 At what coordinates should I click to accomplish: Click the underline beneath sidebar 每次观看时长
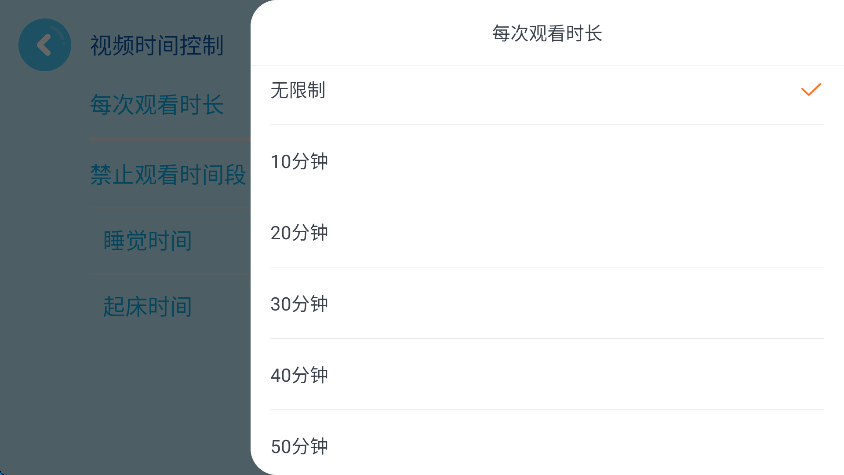tap(167, 138)
